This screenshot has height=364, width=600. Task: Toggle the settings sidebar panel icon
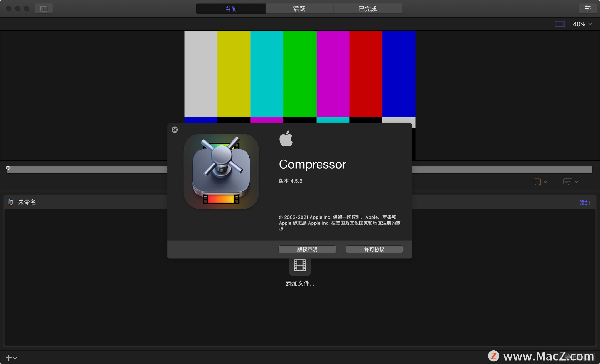coord(44,8)
